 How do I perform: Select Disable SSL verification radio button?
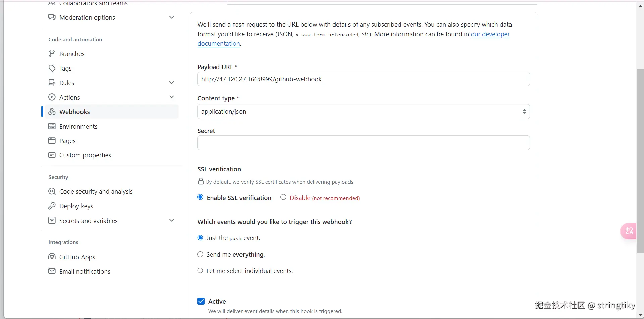click(x=283, y=197)
